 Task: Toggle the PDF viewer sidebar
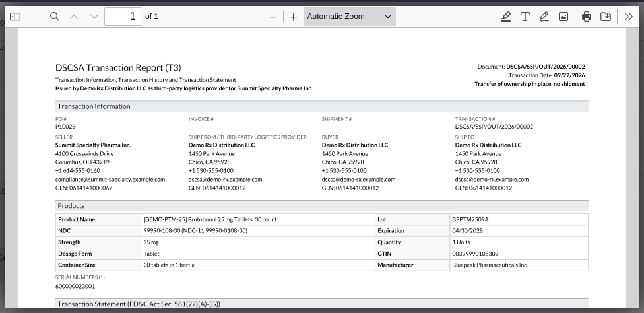pos(15,17)
